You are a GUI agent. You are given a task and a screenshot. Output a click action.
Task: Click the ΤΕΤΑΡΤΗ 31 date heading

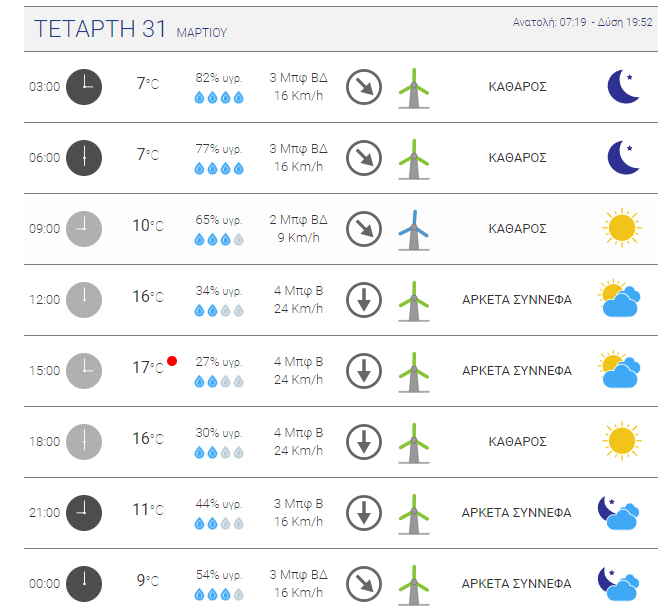(100, 29)
